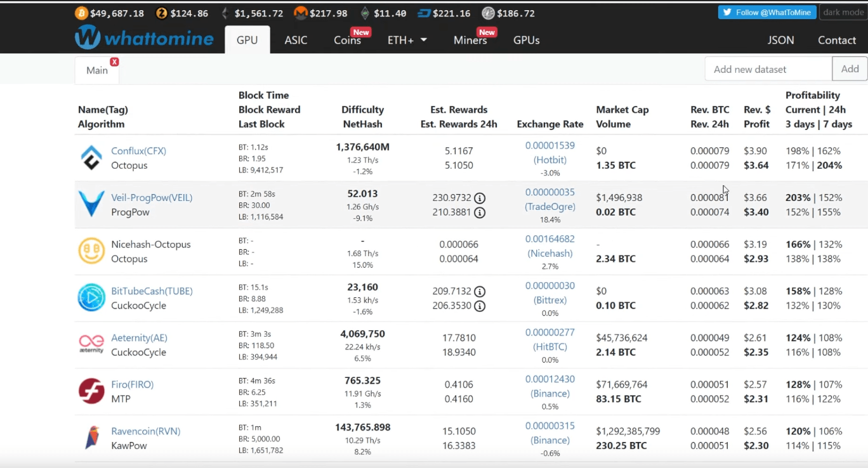
Task: Open Ravencoin 0.00000315 Binance rate link
Action: pos(550,433)
